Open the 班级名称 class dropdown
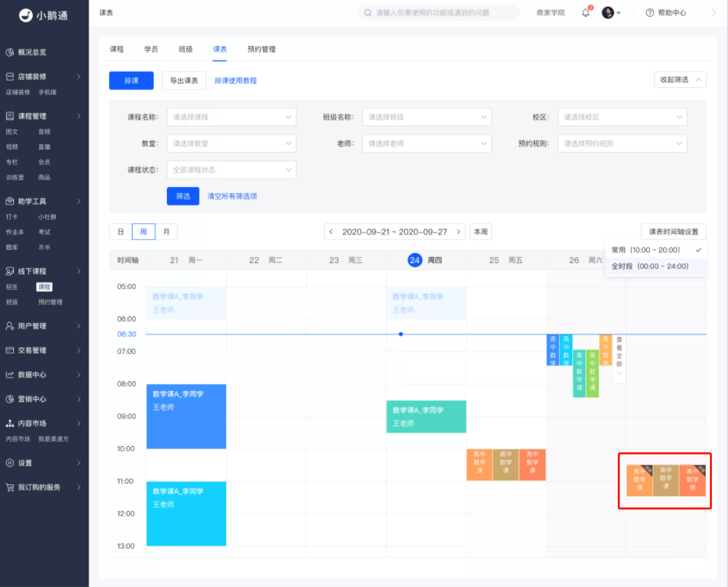The image size is (728, 587). [427, 117]
